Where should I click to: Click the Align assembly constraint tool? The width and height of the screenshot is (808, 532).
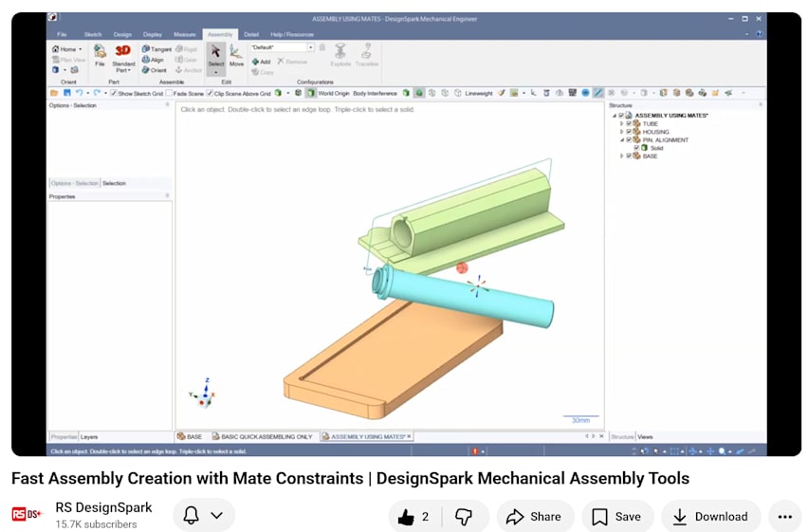click(x=153, y=60)
